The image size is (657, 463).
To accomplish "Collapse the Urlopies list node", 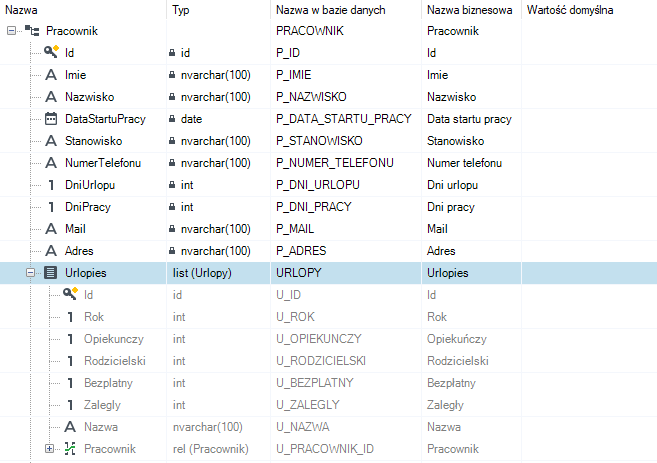I will click(x=30, y=273).
